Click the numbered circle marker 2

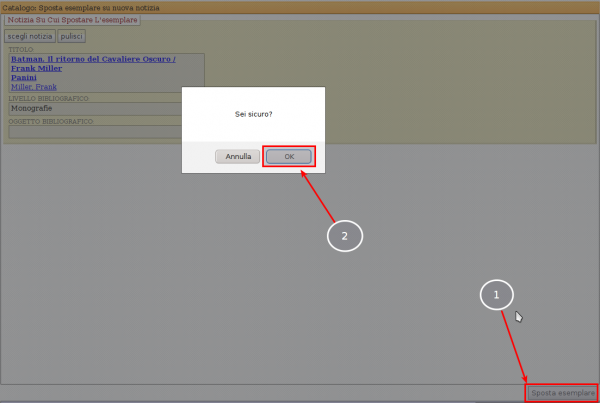pos(345,236)
